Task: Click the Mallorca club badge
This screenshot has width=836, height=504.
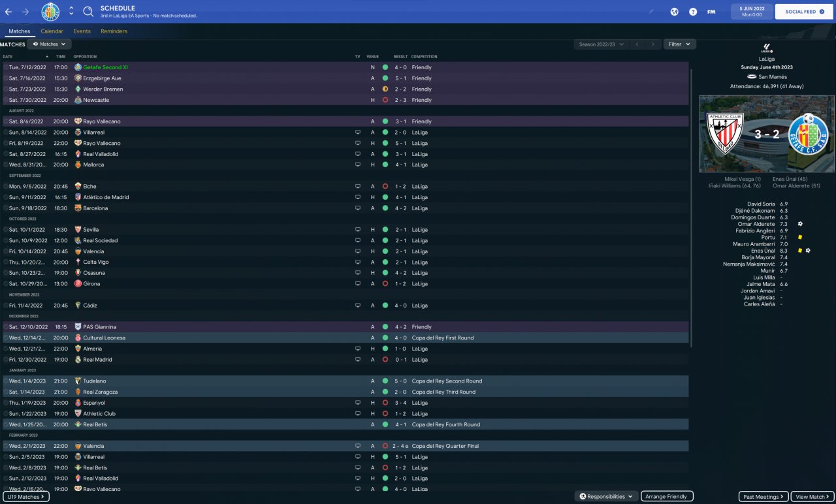Action: [78, 165]
